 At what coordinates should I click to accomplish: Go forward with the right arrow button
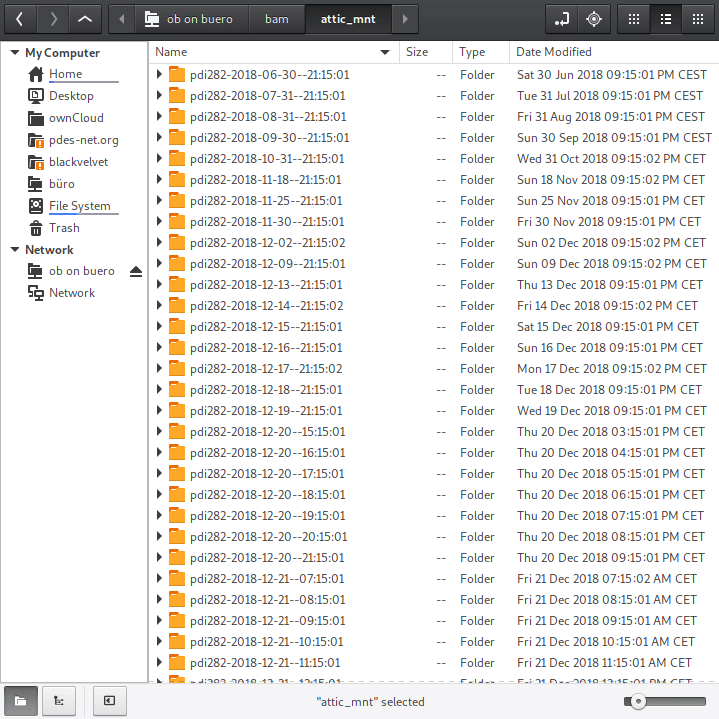tap(53, 19)
